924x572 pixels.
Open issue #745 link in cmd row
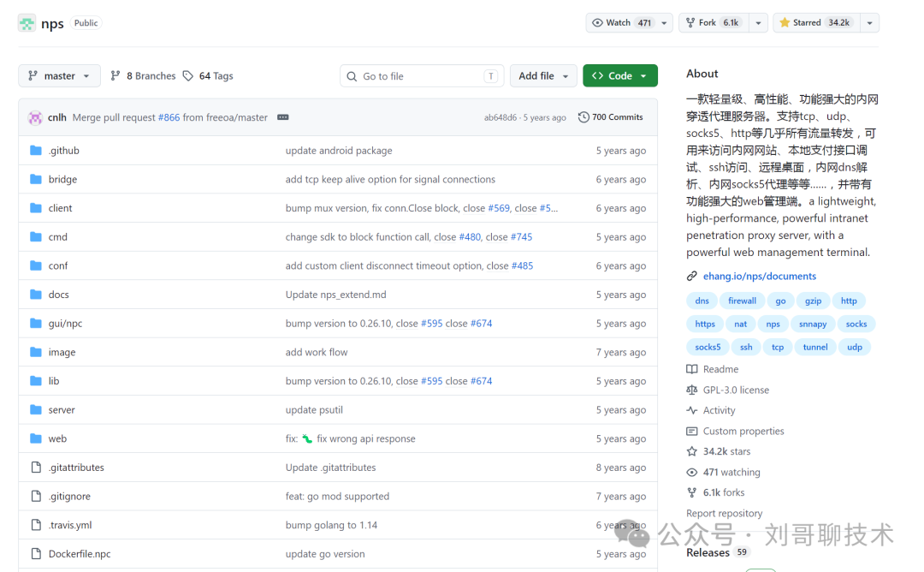click(521, 237)
